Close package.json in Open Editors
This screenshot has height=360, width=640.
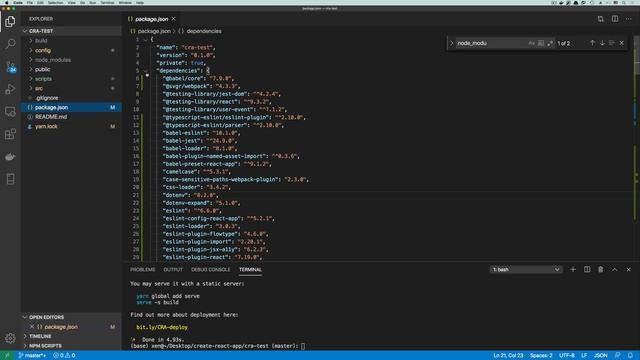pos(32,327)
